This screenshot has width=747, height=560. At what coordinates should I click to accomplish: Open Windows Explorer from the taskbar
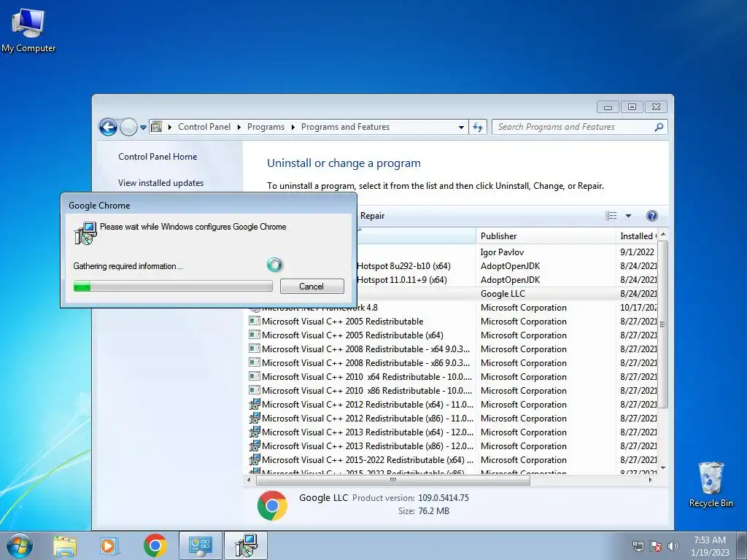[x=65, y=545]
